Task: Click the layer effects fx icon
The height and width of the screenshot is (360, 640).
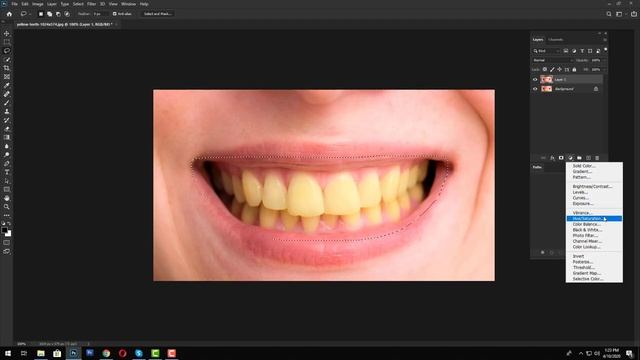Action: 552,158
